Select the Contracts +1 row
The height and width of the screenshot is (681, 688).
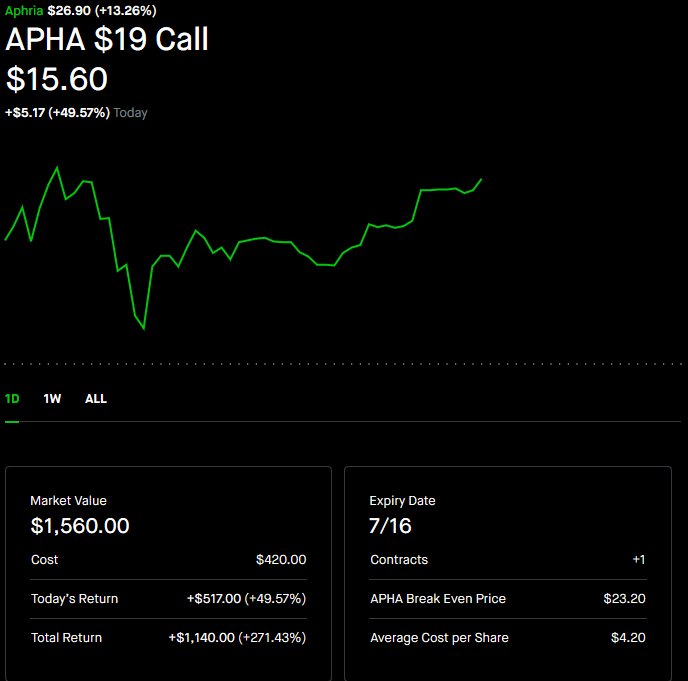pos(507,560)
